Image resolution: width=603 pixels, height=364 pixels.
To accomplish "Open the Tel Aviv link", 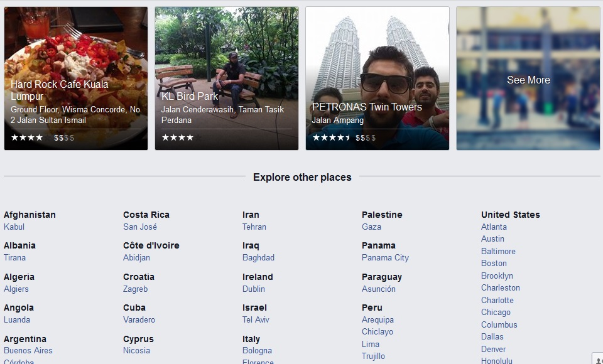I will [256, 320].
